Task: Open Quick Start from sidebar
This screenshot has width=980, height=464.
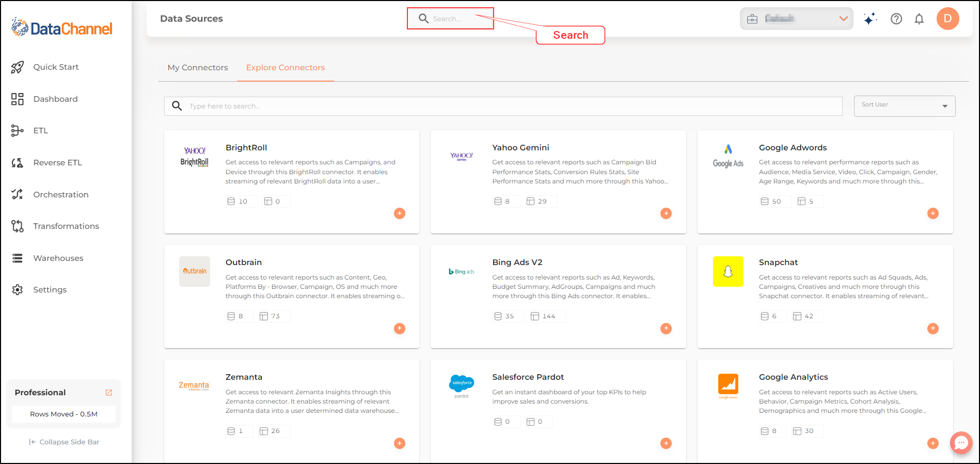Action: coord(45,67)
